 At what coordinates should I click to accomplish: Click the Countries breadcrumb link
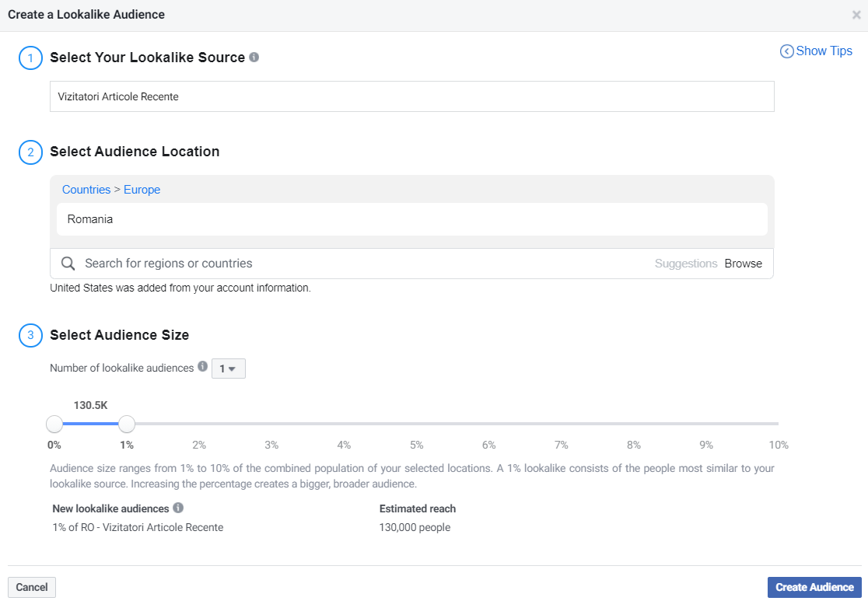[86, 189]
